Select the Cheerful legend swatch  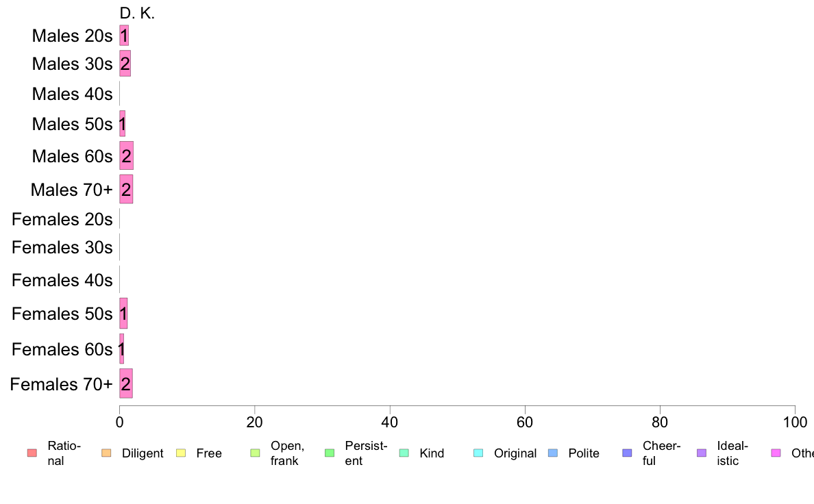coord(627,453)
